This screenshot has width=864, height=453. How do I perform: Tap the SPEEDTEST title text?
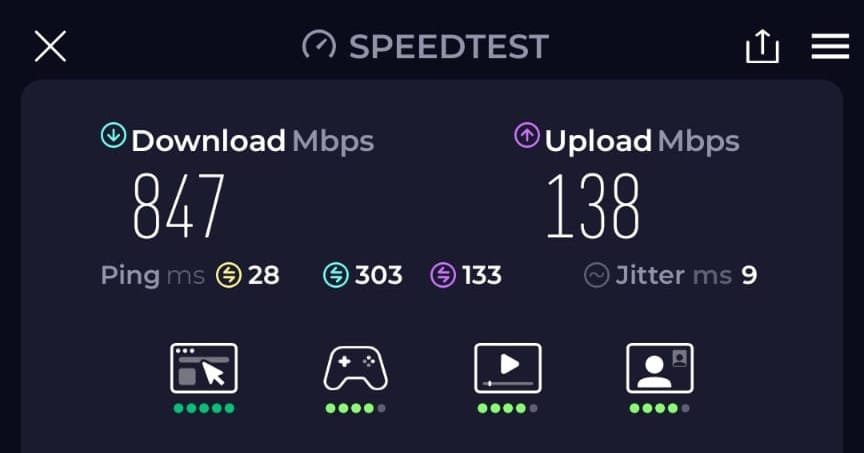pos(449,46)
